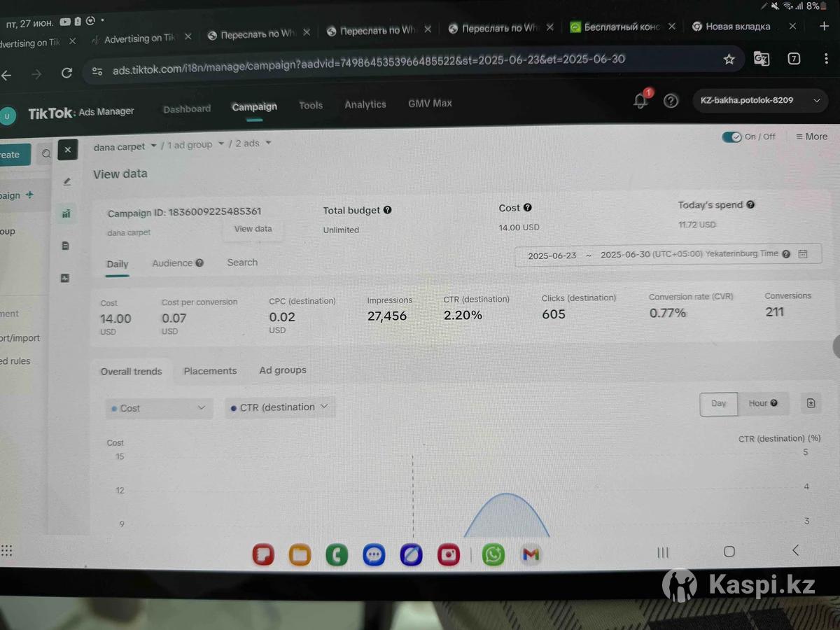840x630 pixels.
Task: Open the help question mark icon
Action: [671, 101]
